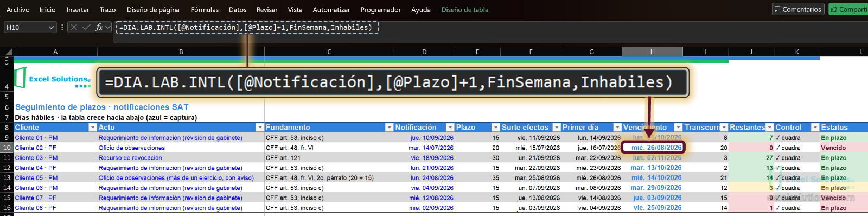
Task: Switch to the Datos ribbon tab
Action: (x=238, y=10)
